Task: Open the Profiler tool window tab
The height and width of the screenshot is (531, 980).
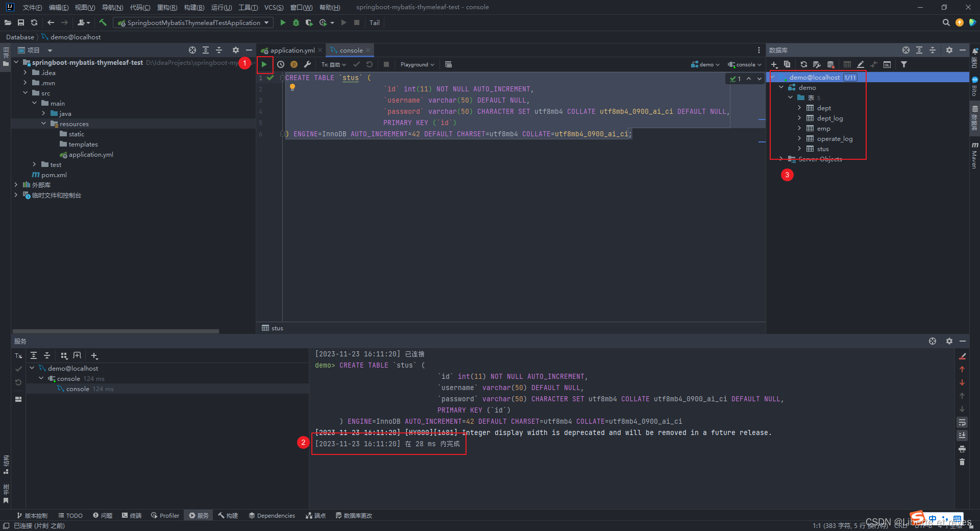Action: 165,516
